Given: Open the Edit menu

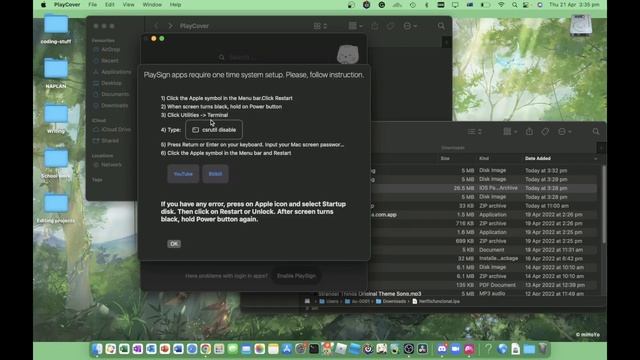Looking at the screenshot, I should point(110,4).
